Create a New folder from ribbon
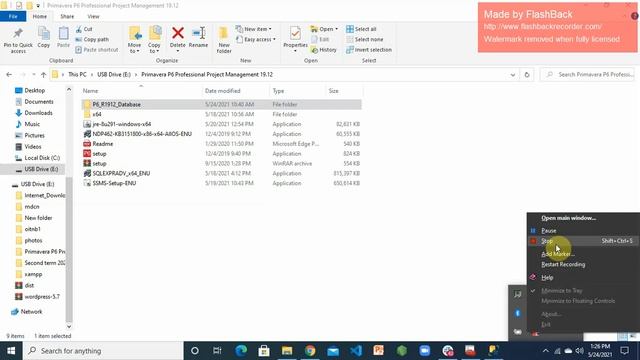640x360 pixels. 224,40
